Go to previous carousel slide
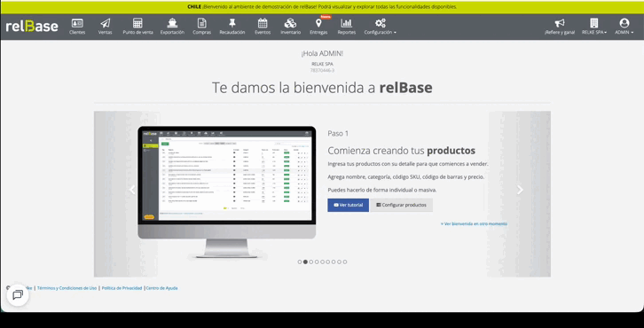The image size is (644, 328). 132,190
